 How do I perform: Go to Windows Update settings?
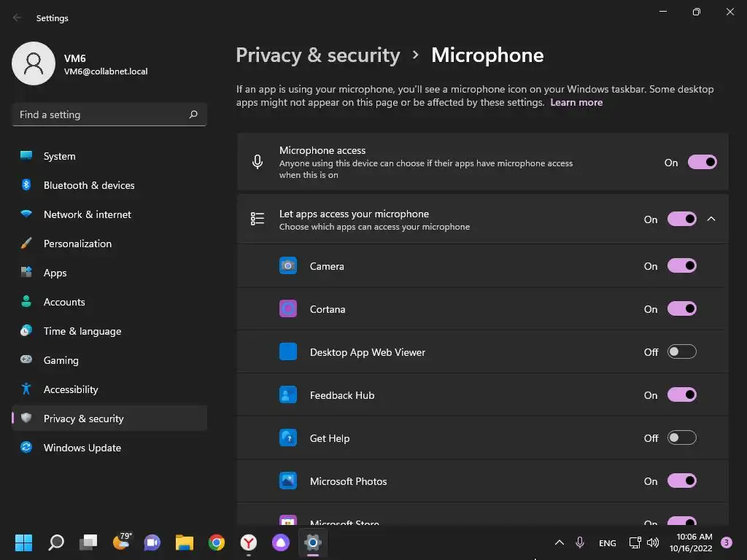tap(82, 448)
